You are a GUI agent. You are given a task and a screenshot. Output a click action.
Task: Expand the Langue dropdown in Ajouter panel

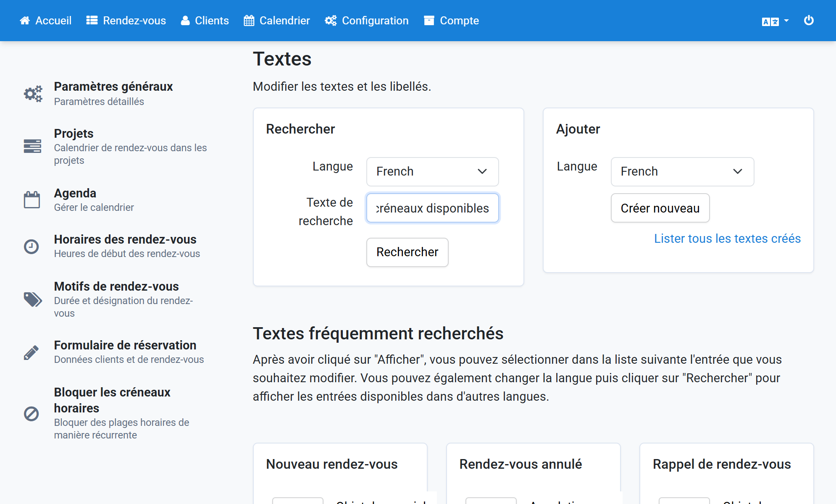click(x=682, y=172)
